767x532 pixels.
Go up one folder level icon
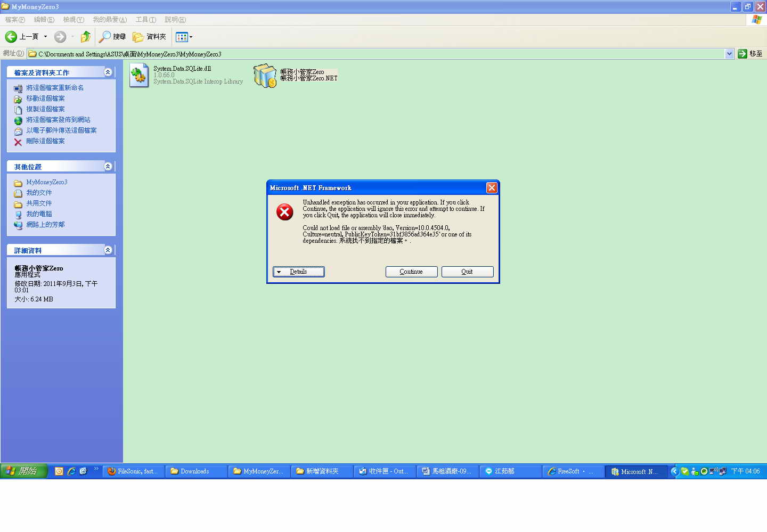pyautogui.click(x=85, y=37)
